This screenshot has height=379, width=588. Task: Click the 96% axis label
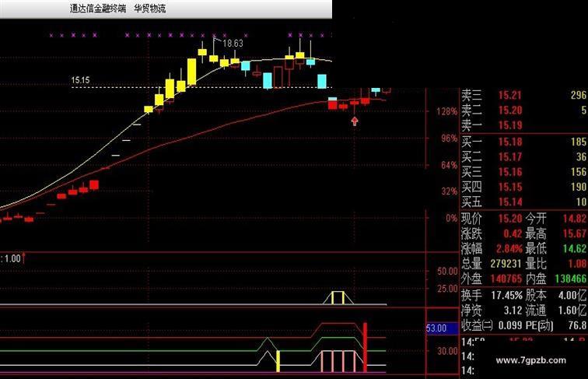(x=450, y=139)
